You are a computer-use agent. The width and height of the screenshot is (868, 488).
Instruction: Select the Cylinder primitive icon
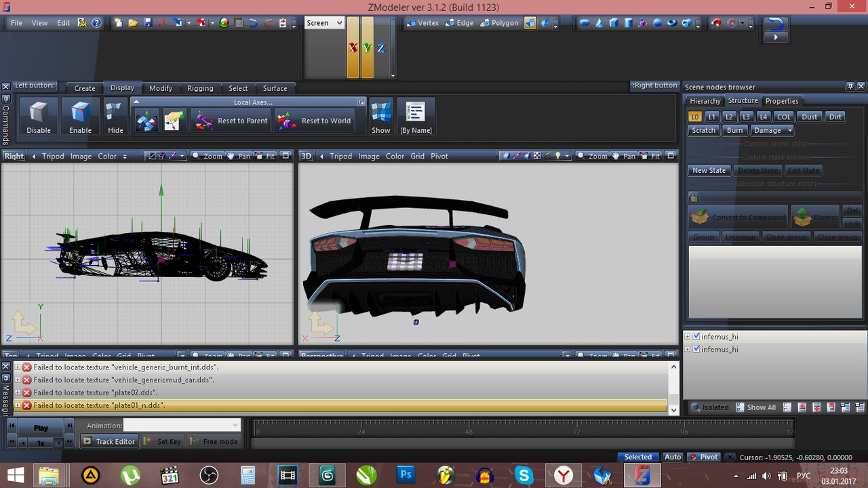628,22
